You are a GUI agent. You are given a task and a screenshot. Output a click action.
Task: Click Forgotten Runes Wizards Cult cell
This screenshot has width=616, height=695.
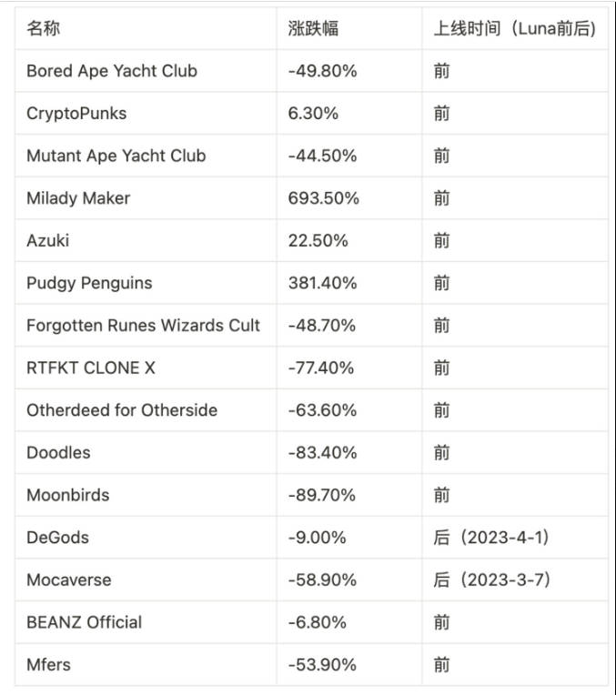[x=144, y=326]
